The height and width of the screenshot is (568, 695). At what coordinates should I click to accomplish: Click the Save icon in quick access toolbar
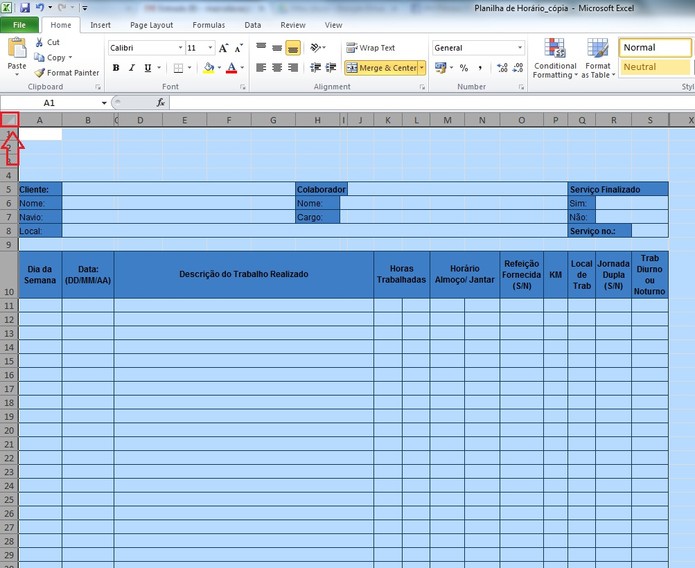[x=24, y=8]
